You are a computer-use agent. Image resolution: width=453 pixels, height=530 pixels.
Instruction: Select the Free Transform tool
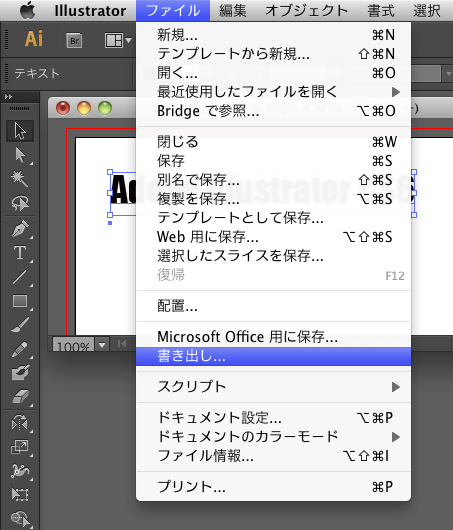[x=20, y=494]
